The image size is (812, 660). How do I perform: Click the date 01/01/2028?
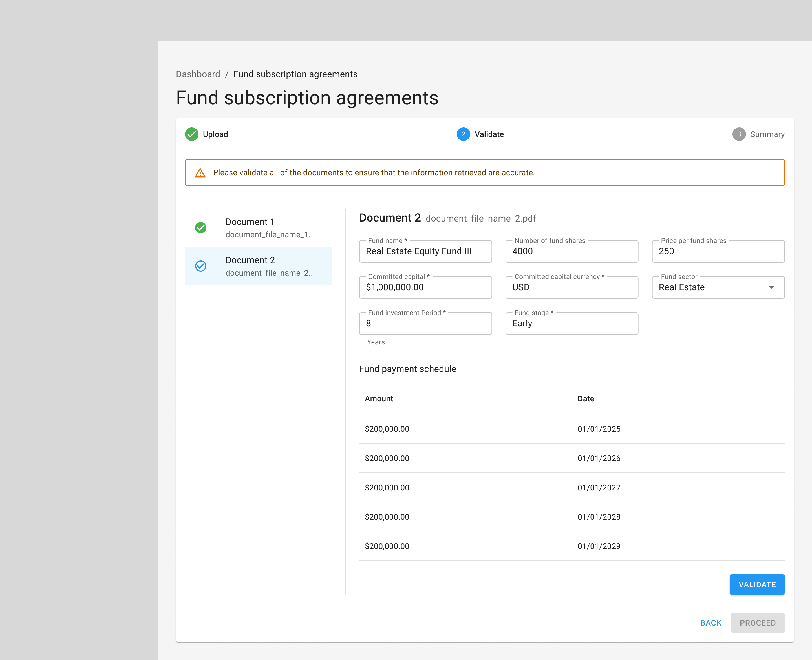point(599,517)
